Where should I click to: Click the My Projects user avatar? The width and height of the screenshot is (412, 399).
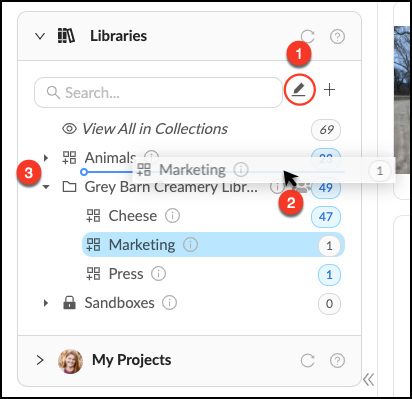(70, 361)
